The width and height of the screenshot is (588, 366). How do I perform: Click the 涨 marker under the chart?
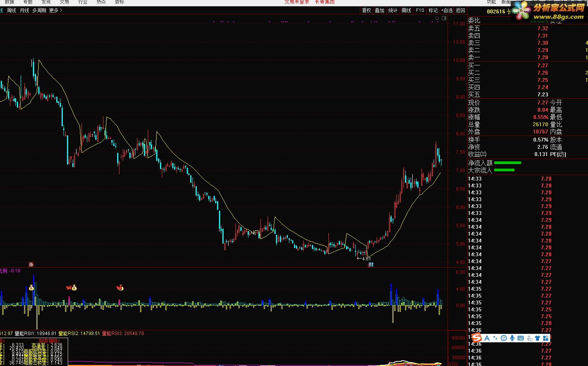(31, 264)
